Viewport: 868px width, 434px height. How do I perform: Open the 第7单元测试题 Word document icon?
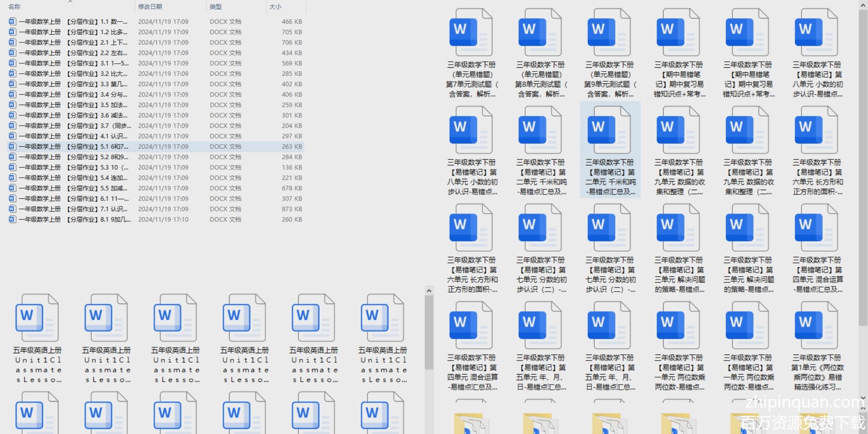(x=471, y=33)
